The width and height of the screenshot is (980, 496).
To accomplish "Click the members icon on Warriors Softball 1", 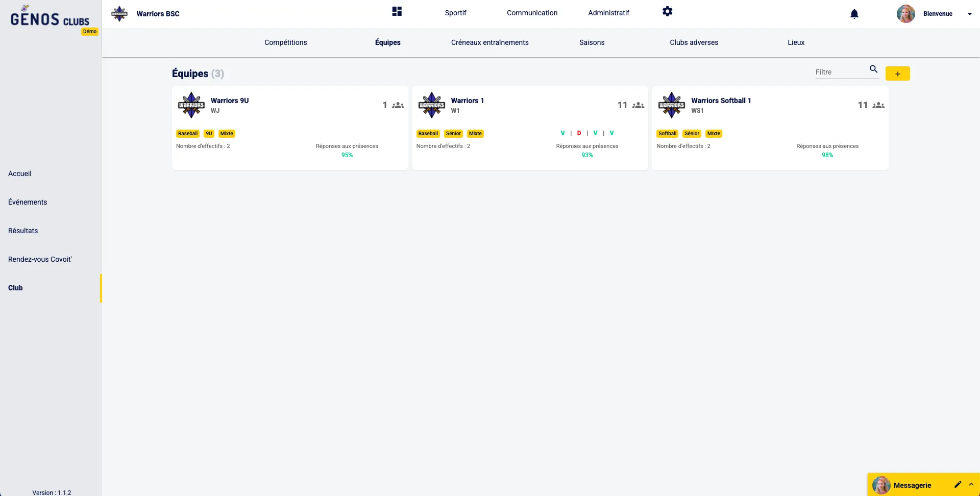I will coord(878,105).
